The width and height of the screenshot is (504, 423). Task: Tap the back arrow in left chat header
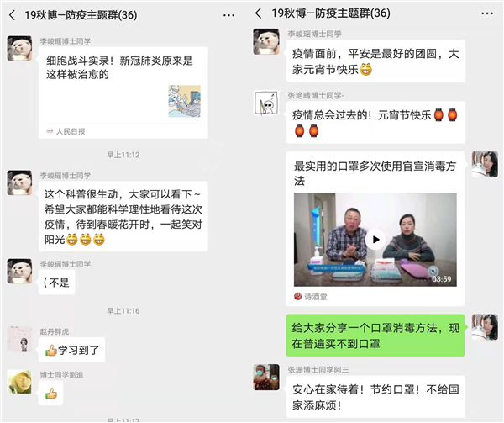click(13, 15)
